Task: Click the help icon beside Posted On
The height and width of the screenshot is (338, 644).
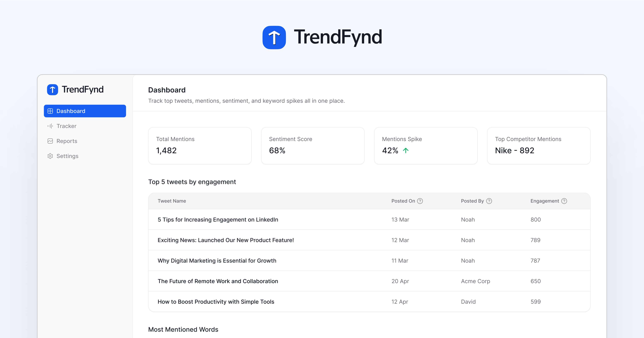Action: (x=420, y=201)
